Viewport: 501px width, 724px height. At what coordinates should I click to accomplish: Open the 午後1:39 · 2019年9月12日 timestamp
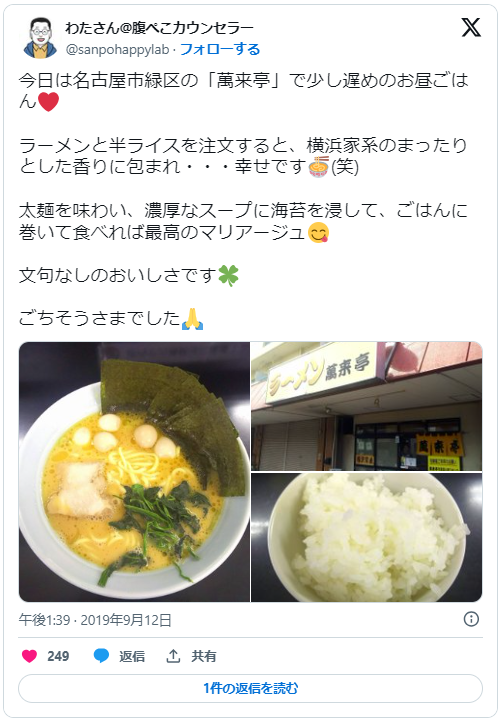pos(95,620)
